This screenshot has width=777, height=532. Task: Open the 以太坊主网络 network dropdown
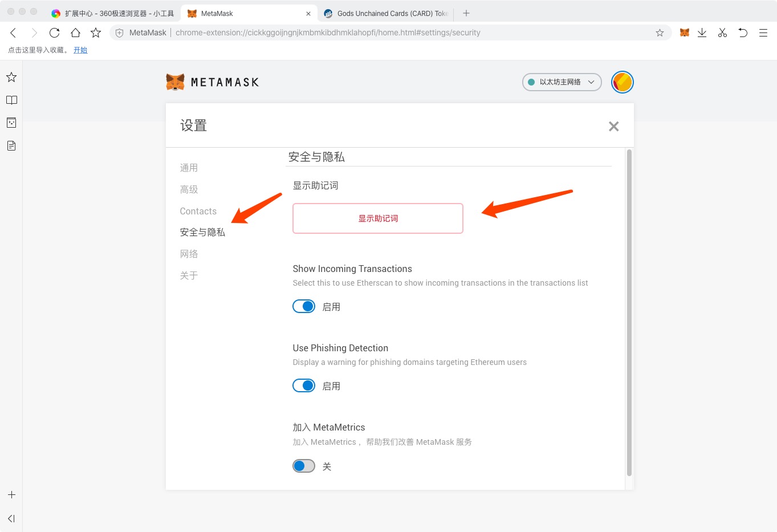click(562, 82)
